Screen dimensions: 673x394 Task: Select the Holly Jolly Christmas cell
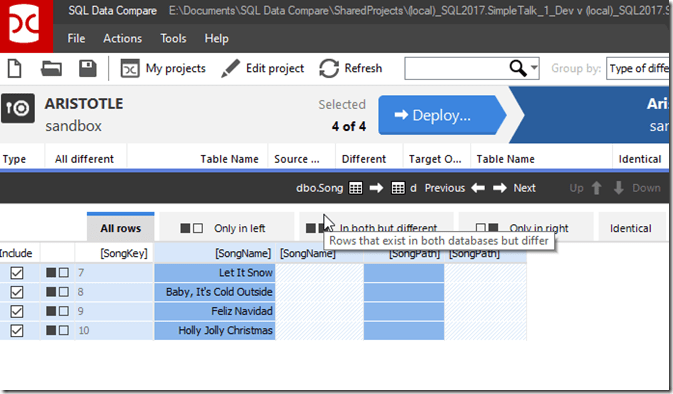tap(215, 330)
